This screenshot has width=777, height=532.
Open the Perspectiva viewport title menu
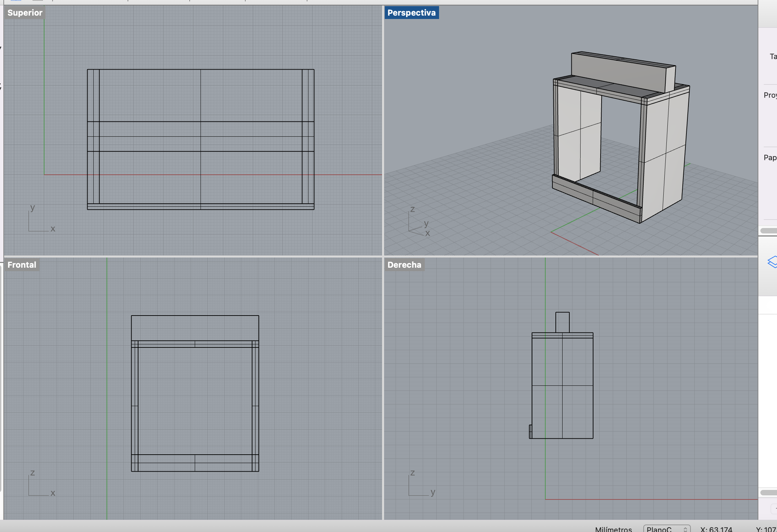click(411, 13)
